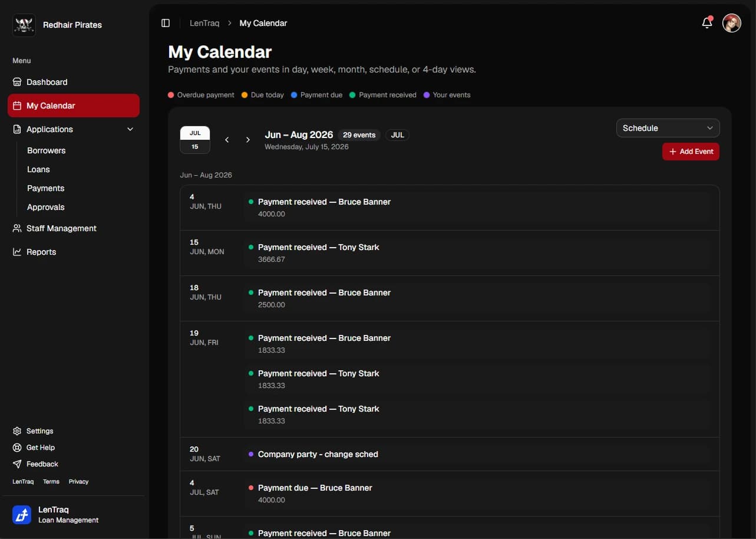
Task: Open Payment due — Bruce Banner event
Action: (x=477, y=494)
